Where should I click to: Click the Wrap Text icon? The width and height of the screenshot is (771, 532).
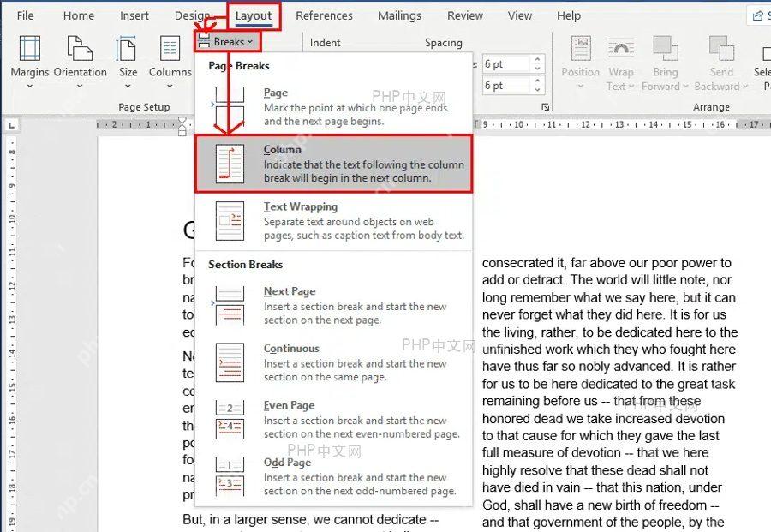620,48
